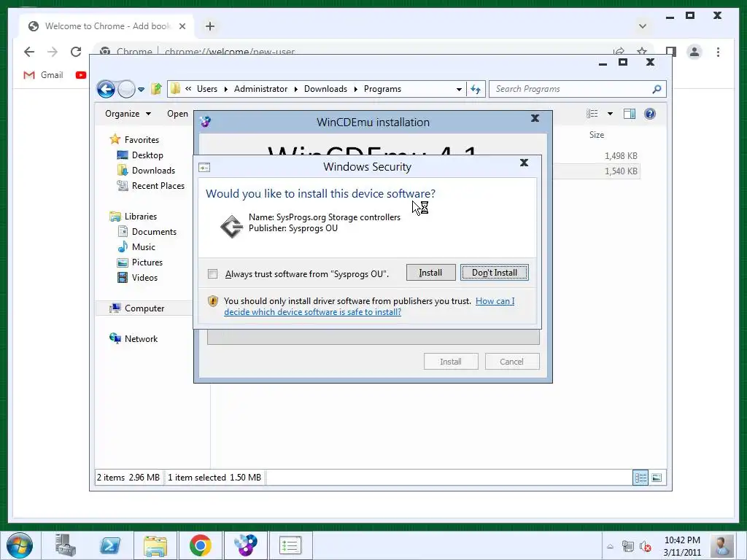Screen dimensions: 747x560
Task: Toggle the preview pane icon
Action: tap(630, 114)
